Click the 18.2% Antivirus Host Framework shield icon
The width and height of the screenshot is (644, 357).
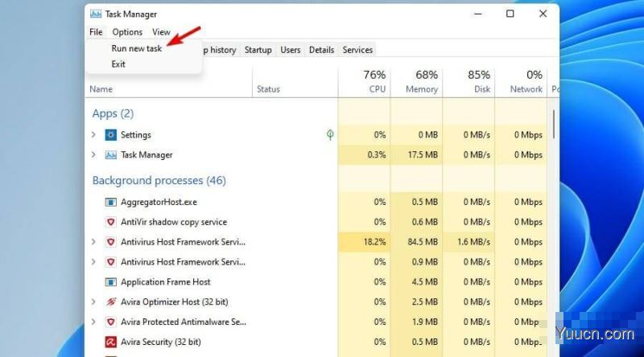tap(110, 242)
